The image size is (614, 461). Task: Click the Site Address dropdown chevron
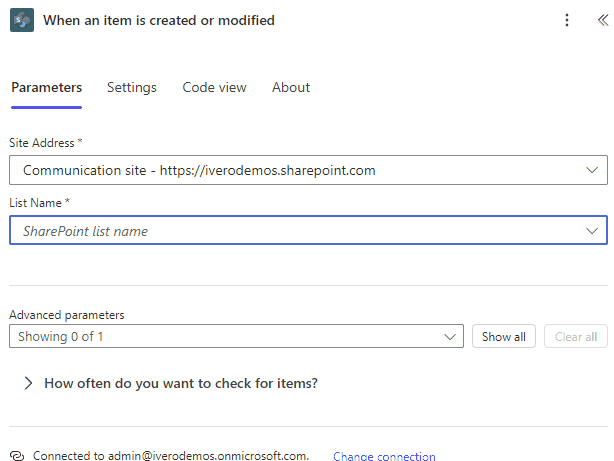coord(591,170)
